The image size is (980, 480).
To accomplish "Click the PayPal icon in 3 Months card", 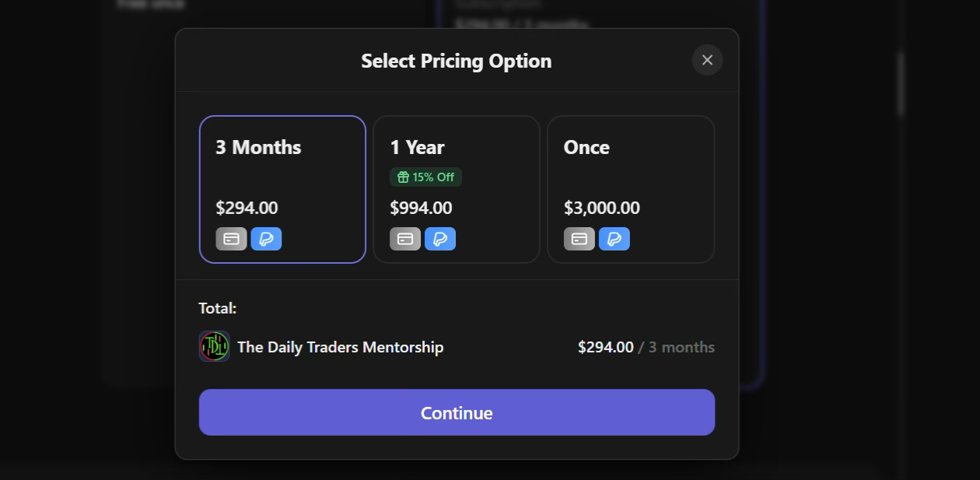I will [266, 239].
